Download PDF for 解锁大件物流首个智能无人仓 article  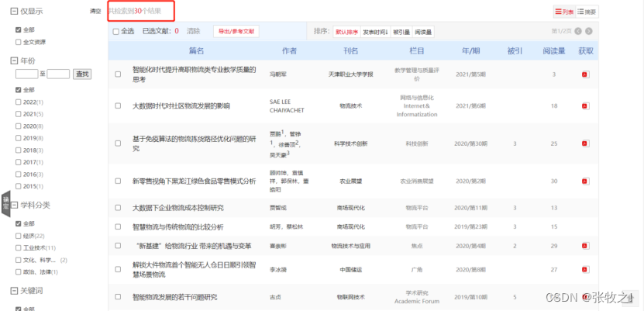click(585, 269)
